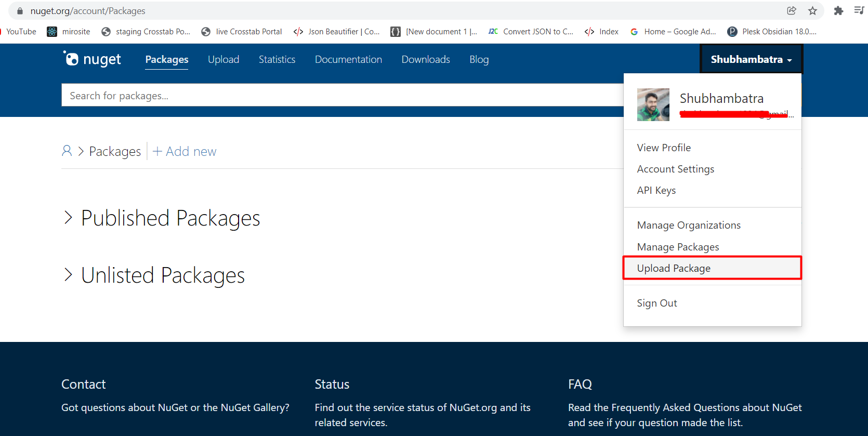The width and height of the screenshot is (868, 436).
Task: Choose Upload Package in the account menu
Action: pos(712,268)
